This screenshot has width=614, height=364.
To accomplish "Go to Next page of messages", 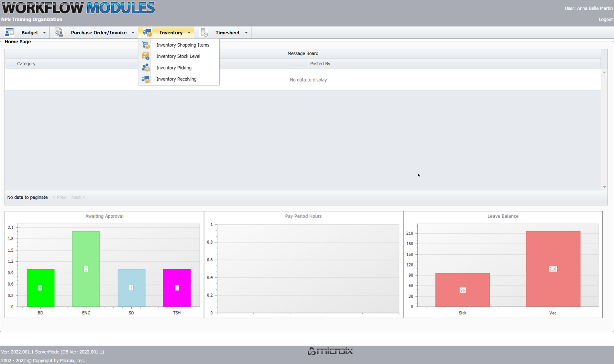I will (x=78, y=197).
